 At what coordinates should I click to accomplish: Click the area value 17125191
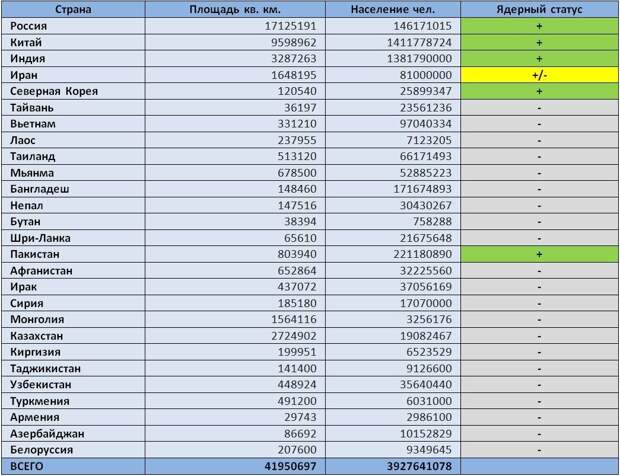point(291,26)
